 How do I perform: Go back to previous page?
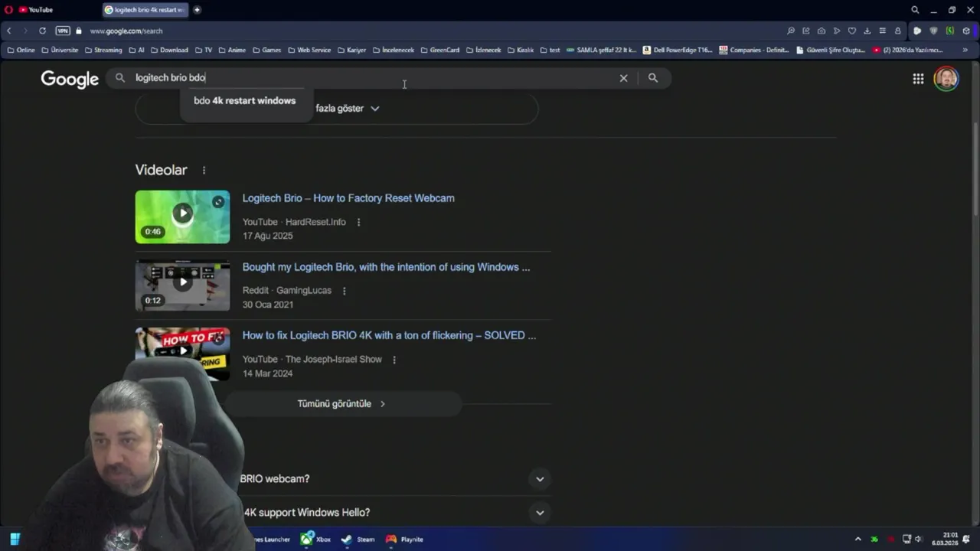pos(9,31)
